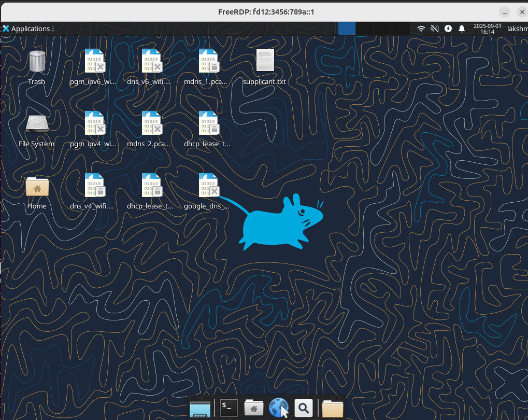Select the supplicant.txt file
528x420 pixels.
point(265,61)
